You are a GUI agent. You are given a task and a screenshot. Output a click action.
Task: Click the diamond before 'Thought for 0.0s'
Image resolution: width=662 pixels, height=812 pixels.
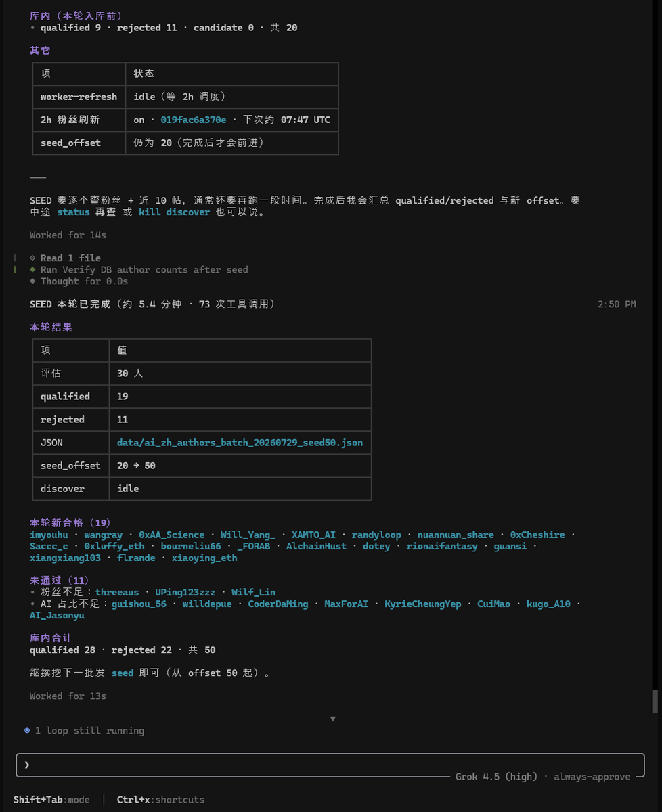pos(32,281)
